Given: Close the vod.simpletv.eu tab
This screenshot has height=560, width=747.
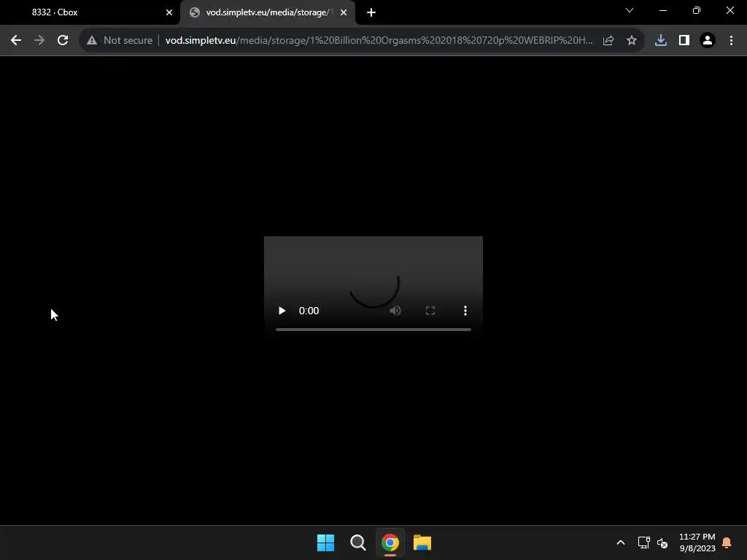Looking at the screenshot, I should coord(344,12).
